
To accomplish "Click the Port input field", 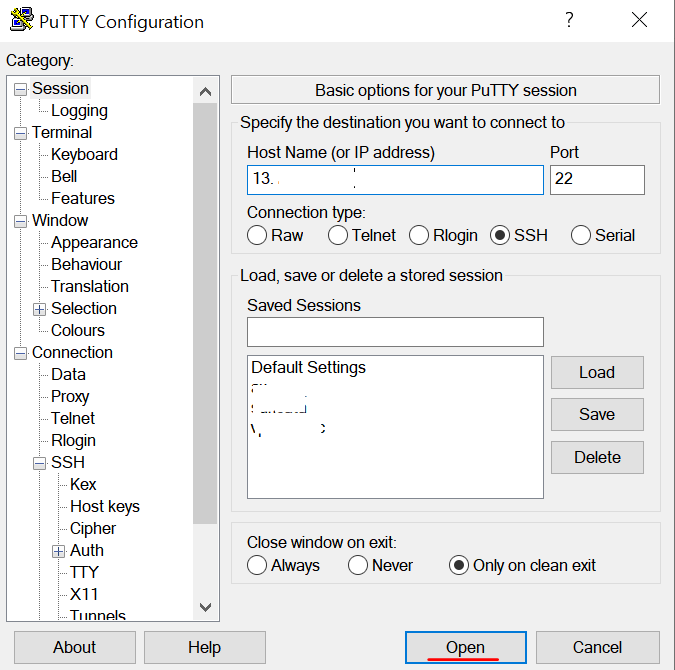I will 597,180.
